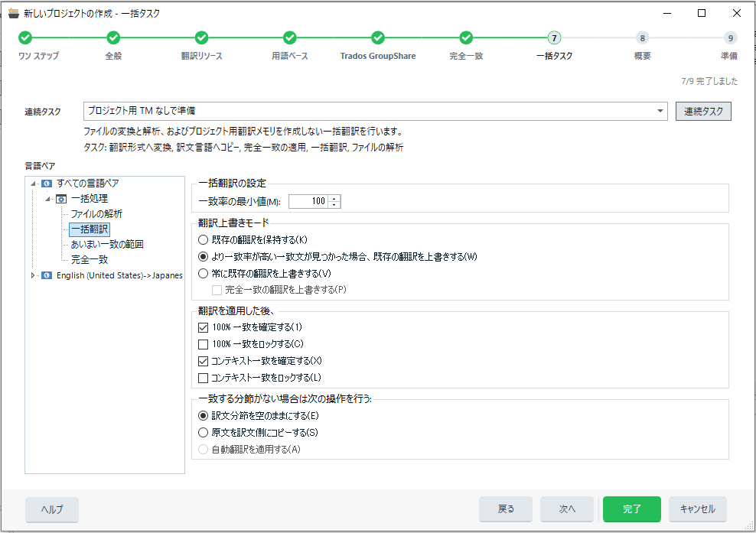Close the 新しいプロジェクトの作成 dialog

[737, 13]
